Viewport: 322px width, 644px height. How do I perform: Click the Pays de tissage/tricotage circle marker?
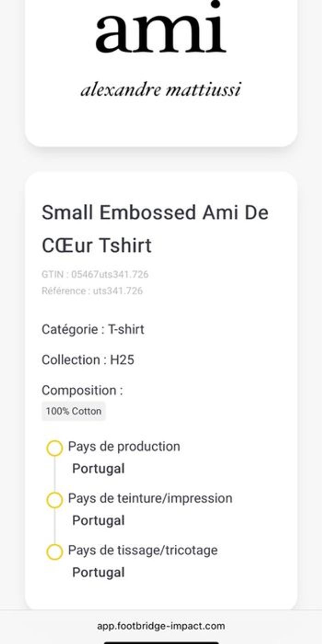pyautogui.click(x=54, y=552)
